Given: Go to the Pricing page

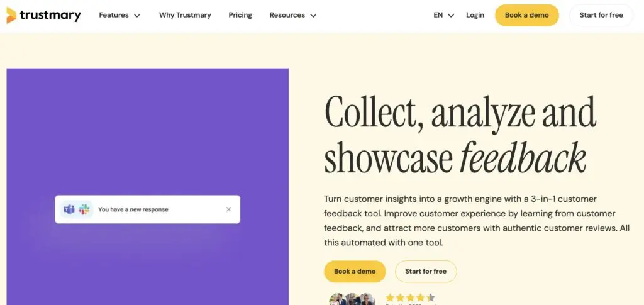Looking at the screenshot, I should 240,15.
